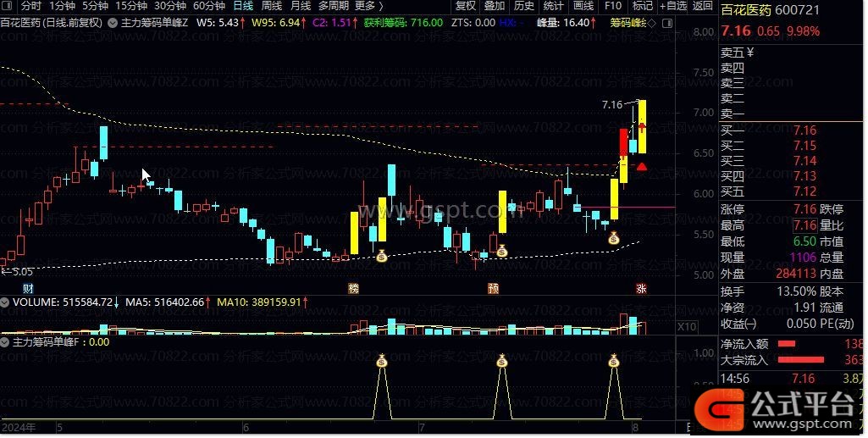868x438 pixels.
Task: Click the third money bag icon in the 单峰F subchart
Action: 613,362
